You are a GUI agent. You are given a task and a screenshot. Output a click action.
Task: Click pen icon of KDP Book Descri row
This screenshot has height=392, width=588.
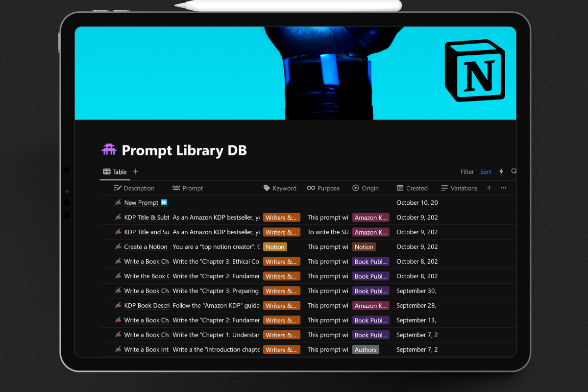point(118,305)
